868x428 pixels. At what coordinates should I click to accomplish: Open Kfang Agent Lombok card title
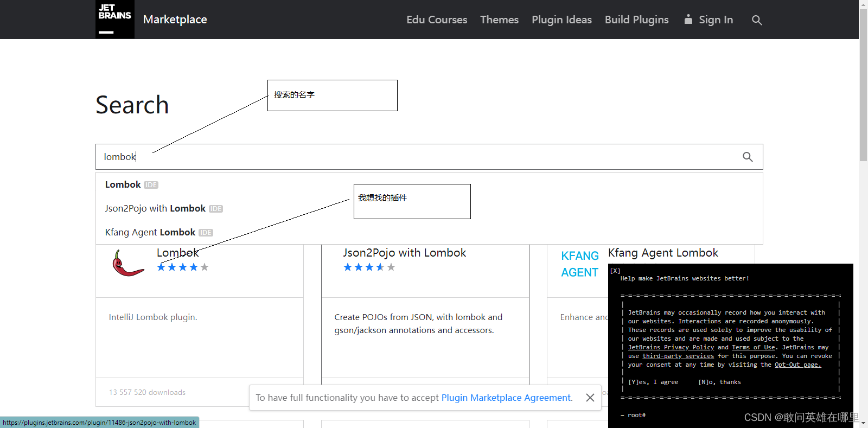click(x=663, y=253)
